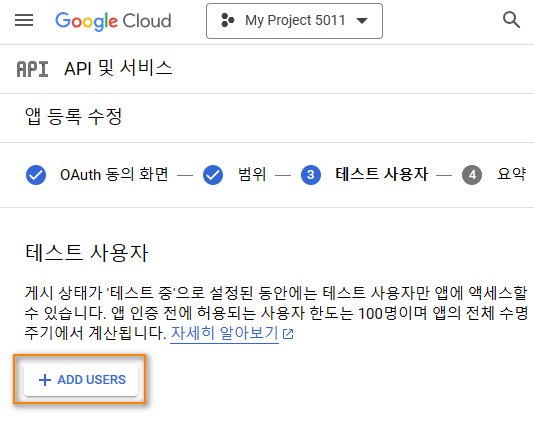Go to the '요약' step
Viewport: 534px width, 425px height.
[x=511, y=174]
